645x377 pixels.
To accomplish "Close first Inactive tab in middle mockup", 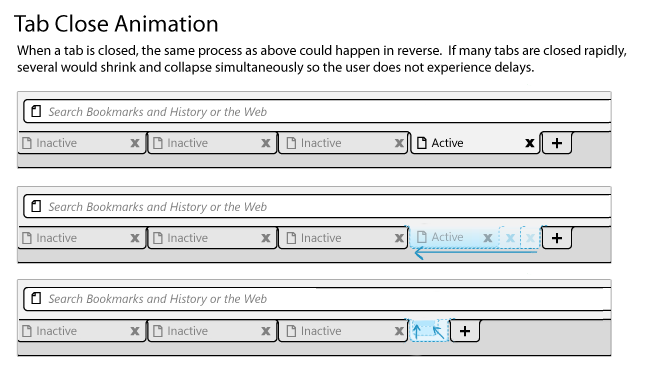I will pyautogui.click(x=135, y=238).
